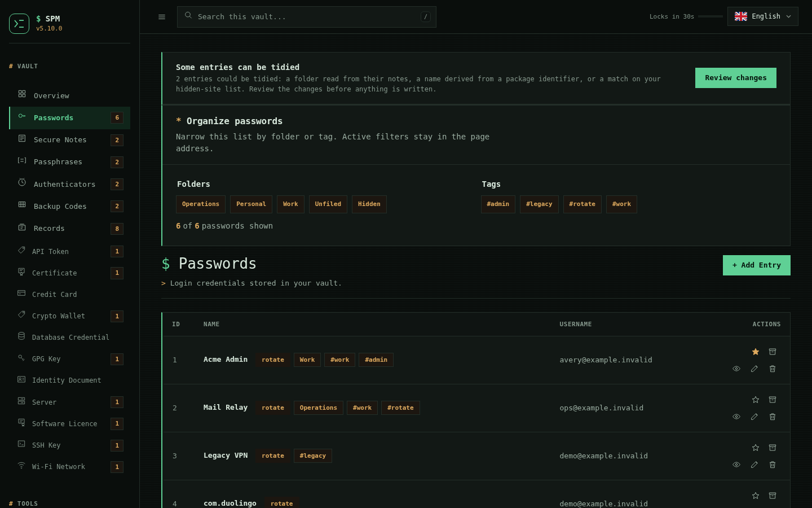Go to Secure Notes
This screenshot has width=812, height=508.
pos(70,140)
